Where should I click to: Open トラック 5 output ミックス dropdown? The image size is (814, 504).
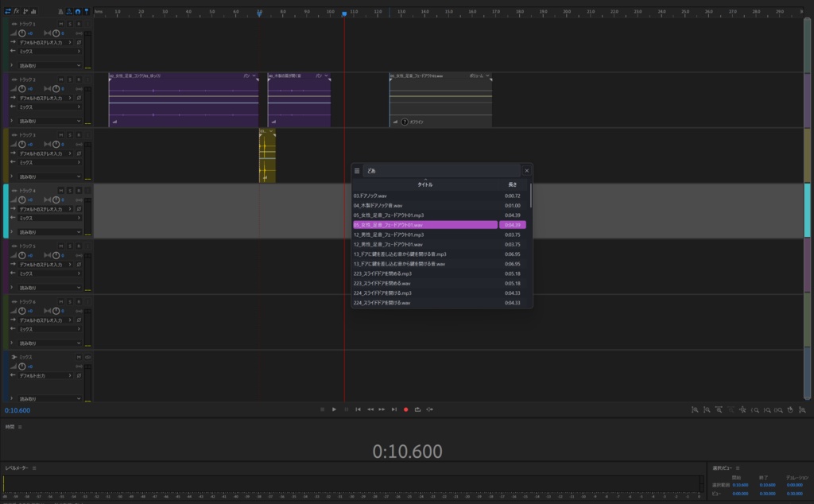[x=50, y=273]
